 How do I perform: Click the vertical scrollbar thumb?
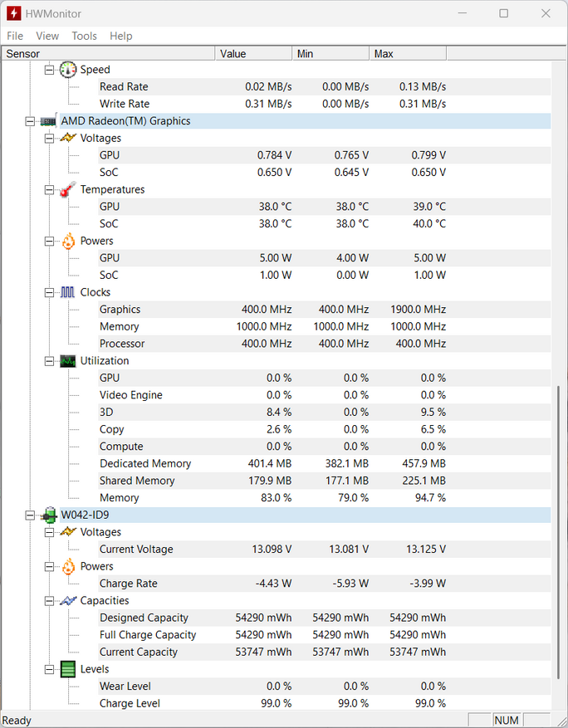click(559, 532)
